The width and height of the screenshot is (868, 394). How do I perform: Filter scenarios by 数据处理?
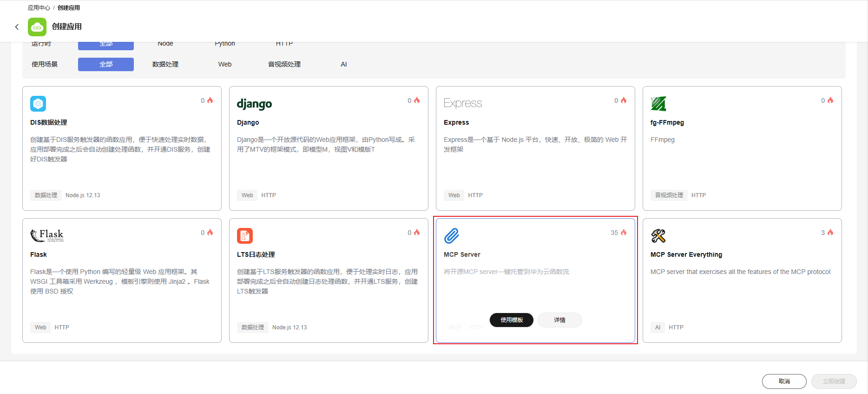[x=165, y=64]
